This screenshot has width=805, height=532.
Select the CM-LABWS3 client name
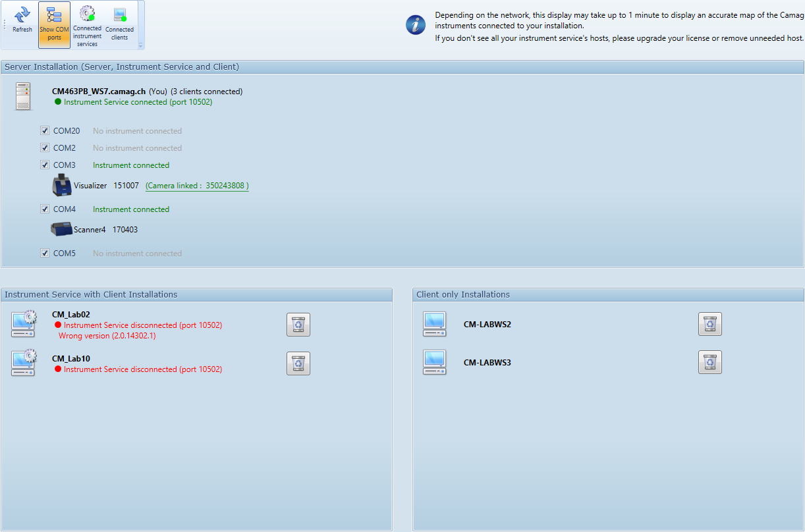tap(487, 363)
